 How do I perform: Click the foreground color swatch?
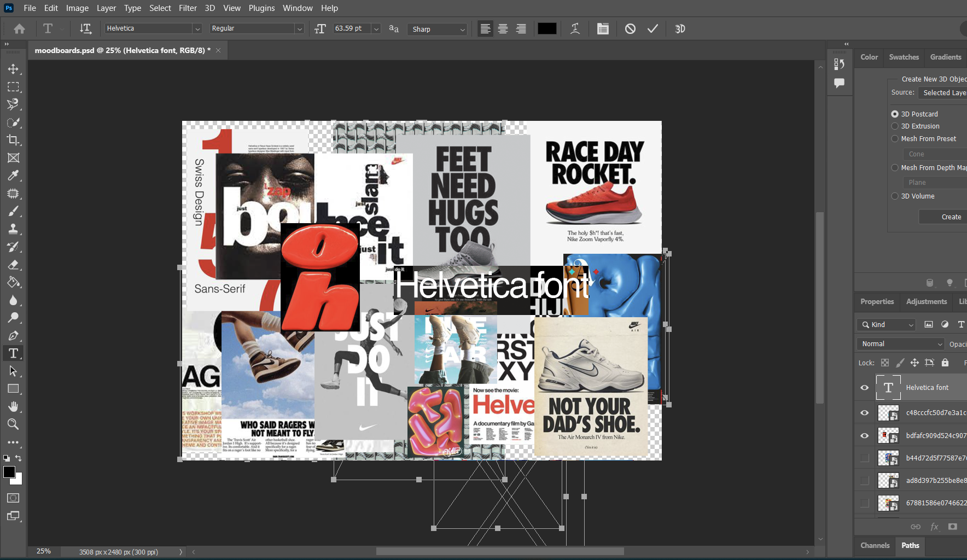click(9, 472)
